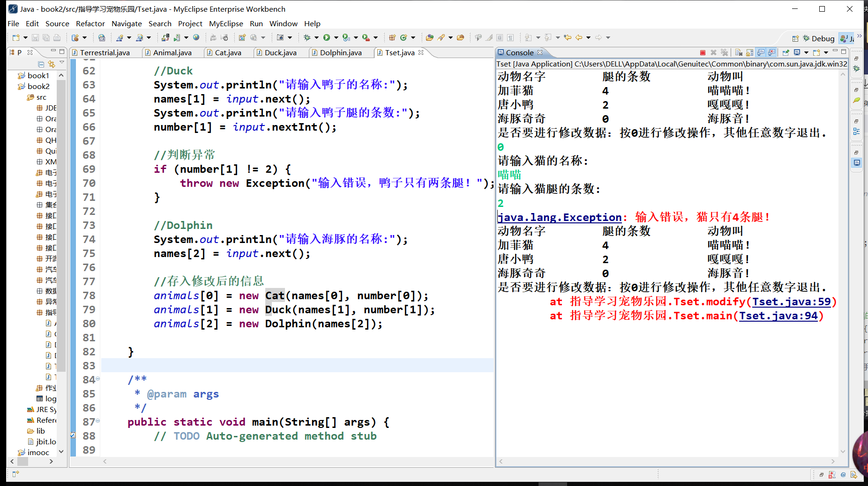Launch the Run button on main toolbar
This screenshot has height=486, width=868.
(327, 37)
